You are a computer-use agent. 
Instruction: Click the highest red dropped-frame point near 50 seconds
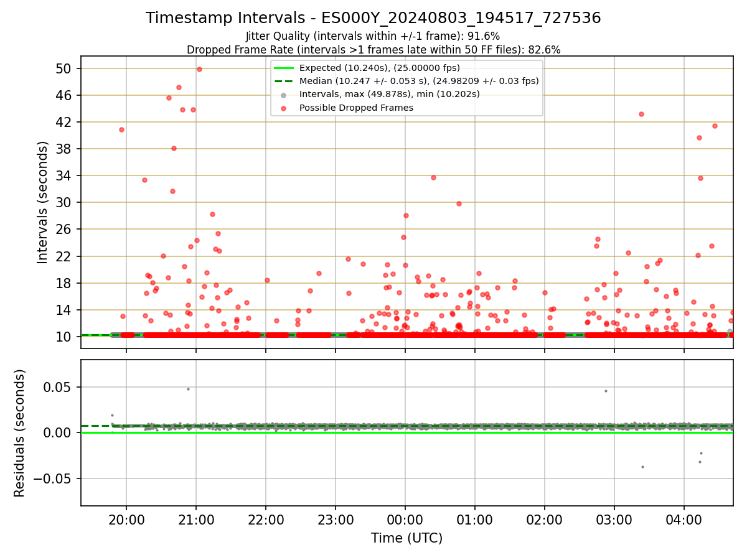point(199,69)
